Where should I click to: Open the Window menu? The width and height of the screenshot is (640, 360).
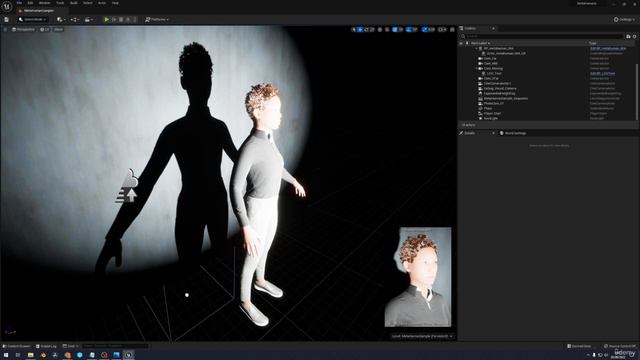pos(44,3)
